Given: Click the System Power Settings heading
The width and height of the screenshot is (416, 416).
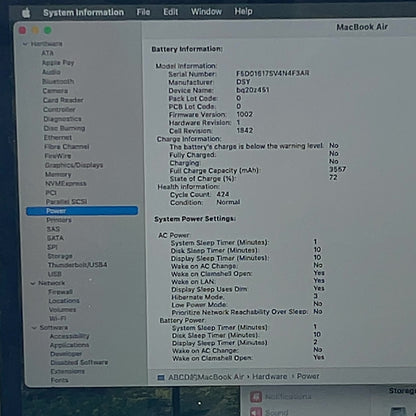Looking at the screenshot, I should 195,219.
